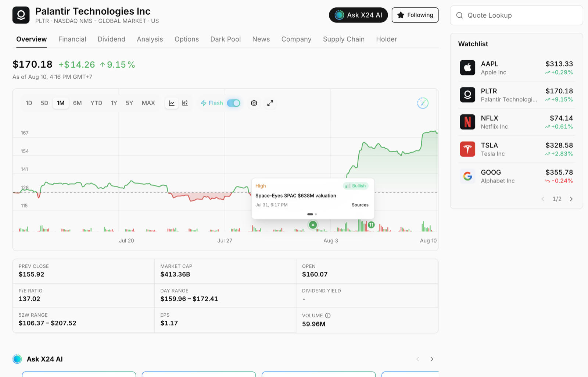The image size is (588, 377).
Task: Click the Prev Close value $155.92
Action: [x=32, y=274]
